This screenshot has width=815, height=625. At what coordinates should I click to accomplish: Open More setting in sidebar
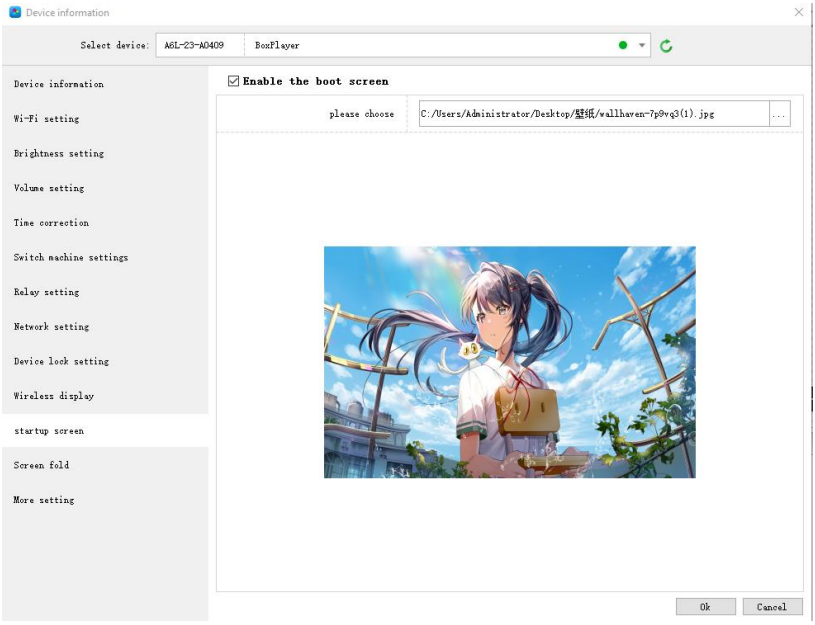click(x=105, y=500)
